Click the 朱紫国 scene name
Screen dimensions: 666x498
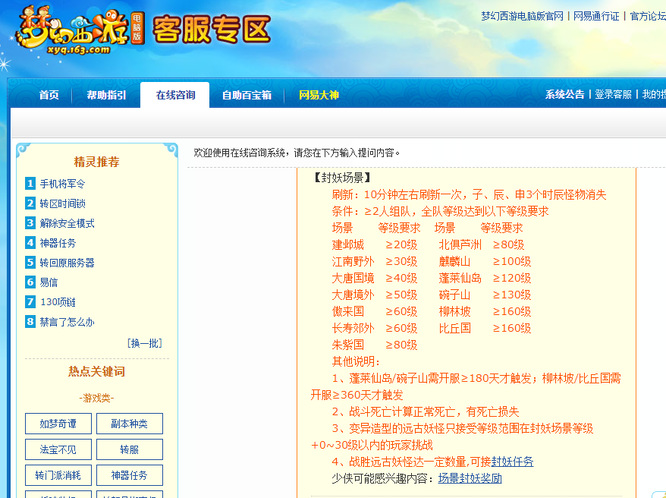[x=348, y=345]
